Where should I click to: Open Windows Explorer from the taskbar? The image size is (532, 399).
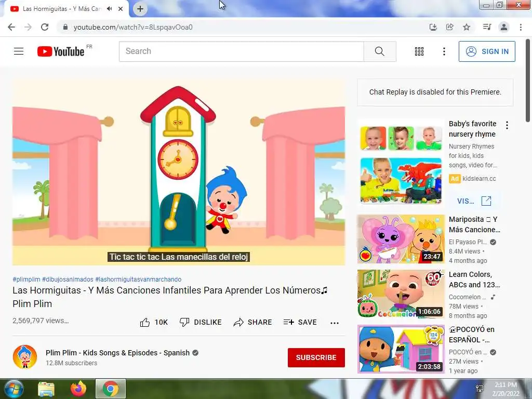pyautogui.click(x=46, y=389)
